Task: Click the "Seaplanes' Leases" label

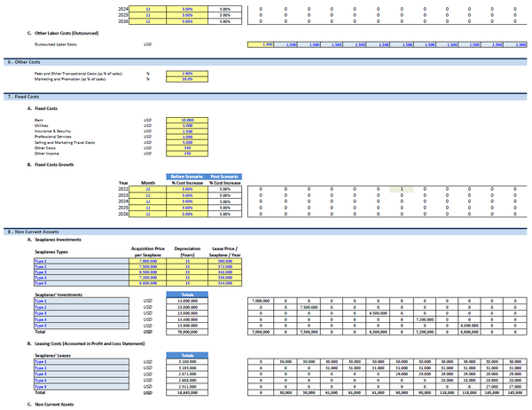Action: point(52,355)
